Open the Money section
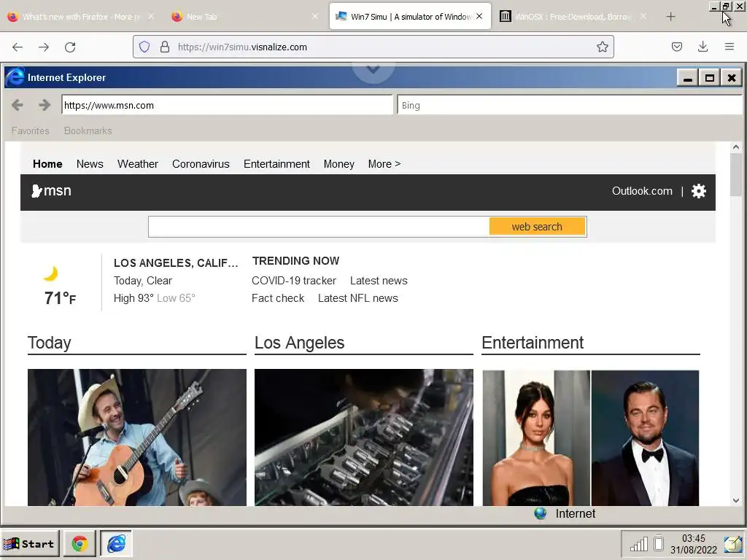This screenshot has height=560, width=747. [x=338, y=164]
